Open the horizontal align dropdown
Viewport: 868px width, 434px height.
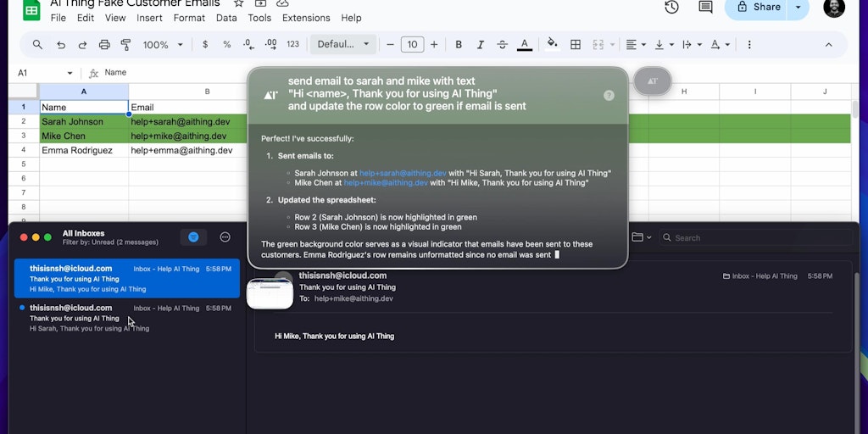[634, 45]
